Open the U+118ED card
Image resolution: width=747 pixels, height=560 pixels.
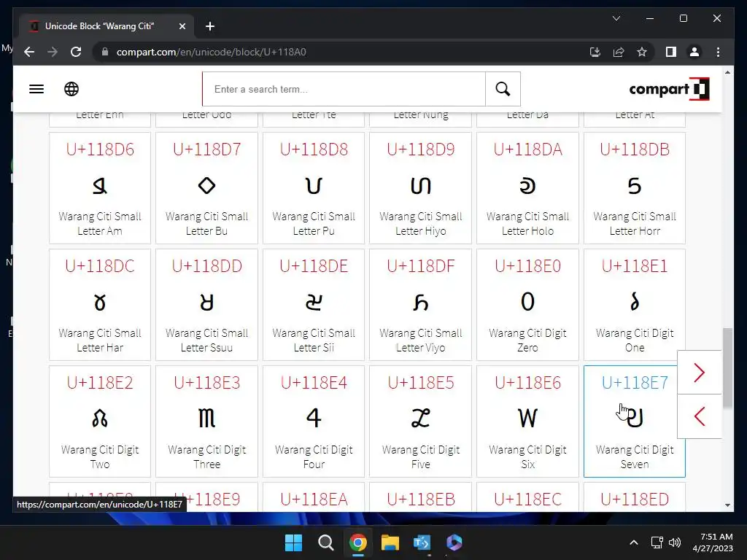[x=635, y=497]
